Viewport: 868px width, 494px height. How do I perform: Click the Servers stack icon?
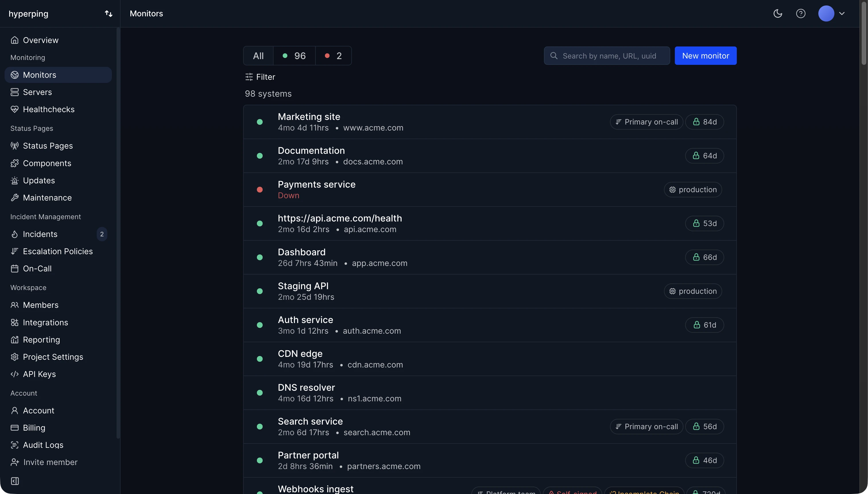[14, 92]
